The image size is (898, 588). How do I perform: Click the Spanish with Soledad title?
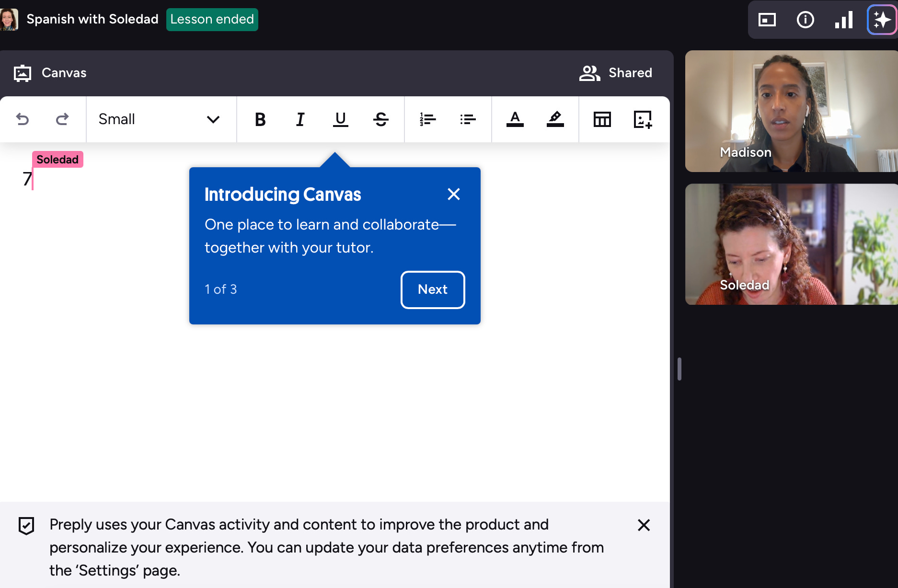(x=92, y=19)
